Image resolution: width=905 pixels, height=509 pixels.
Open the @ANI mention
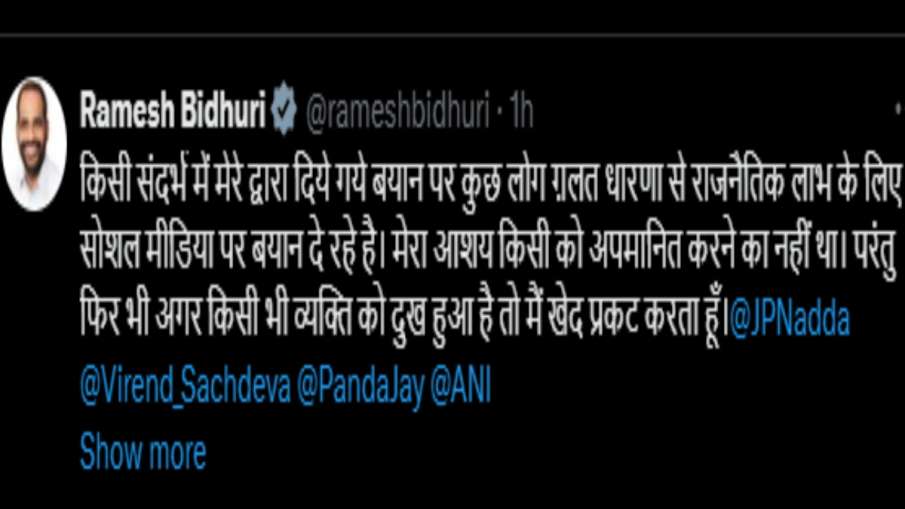(461, 385)
